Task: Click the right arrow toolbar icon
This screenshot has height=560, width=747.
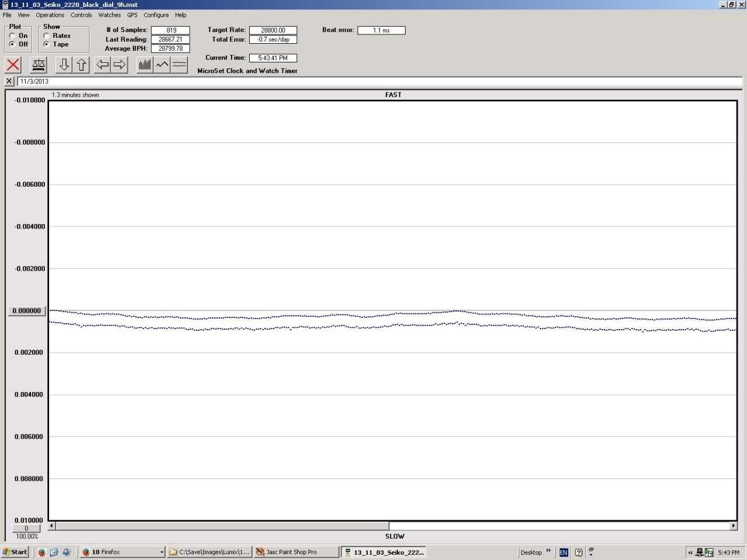Action: pos(120,65)
